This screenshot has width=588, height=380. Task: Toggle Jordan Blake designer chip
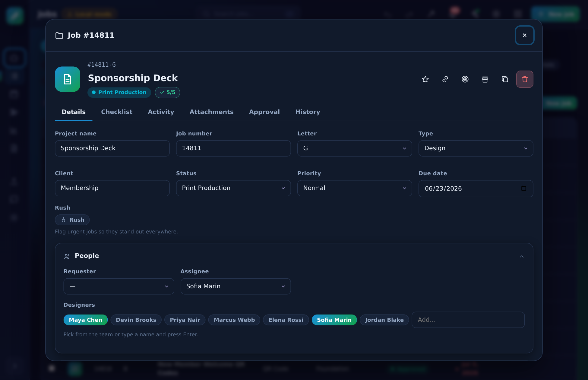click(x=384, y=320)
